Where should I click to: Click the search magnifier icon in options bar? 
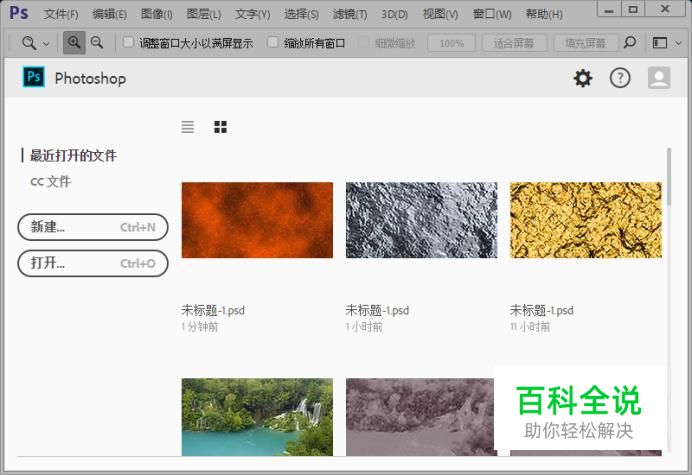point(630,43)
